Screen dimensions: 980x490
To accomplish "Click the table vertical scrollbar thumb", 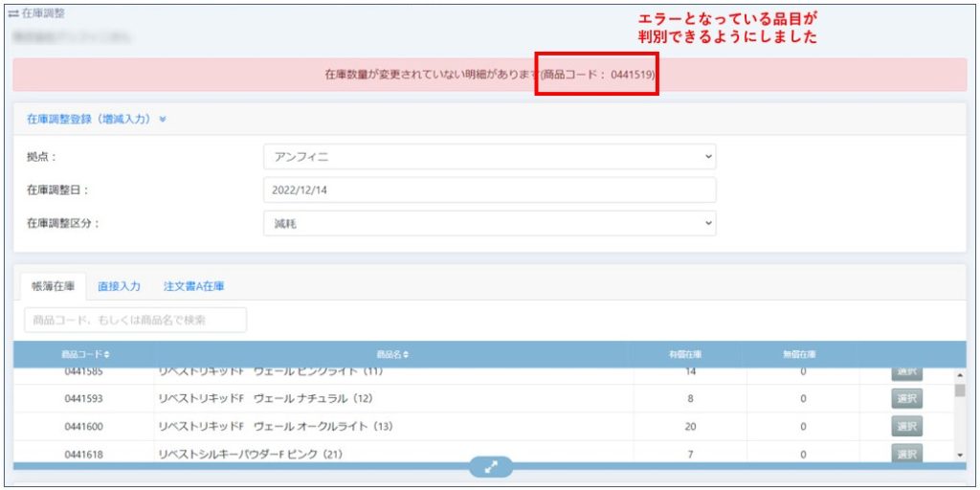I will pos(960,390).
